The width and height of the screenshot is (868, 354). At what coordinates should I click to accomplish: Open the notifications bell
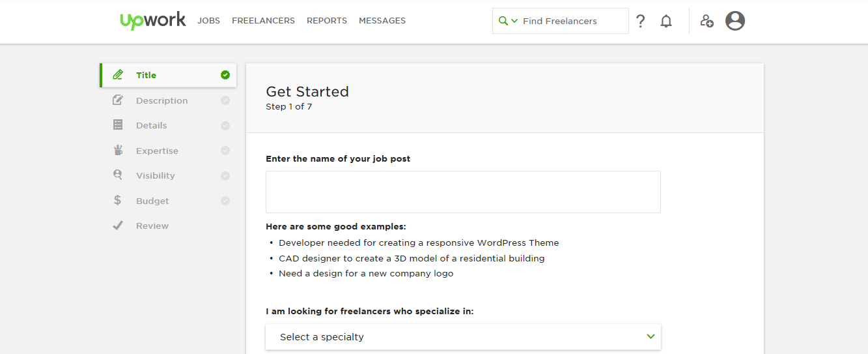point(665,21)
